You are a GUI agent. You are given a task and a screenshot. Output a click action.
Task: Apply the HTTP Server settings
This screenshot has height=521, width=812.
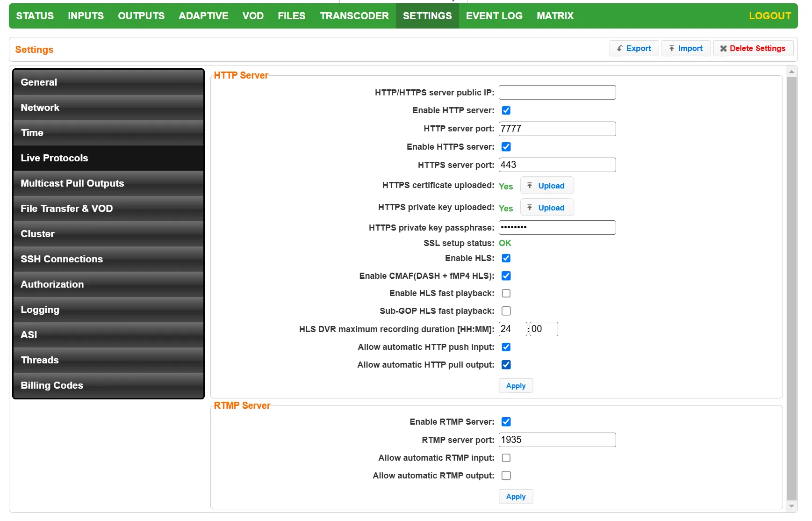tap(516, 386)
